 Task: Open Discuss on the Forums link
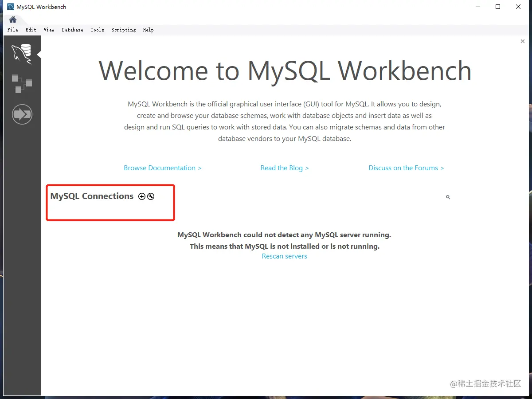click(x=406, y=168)
